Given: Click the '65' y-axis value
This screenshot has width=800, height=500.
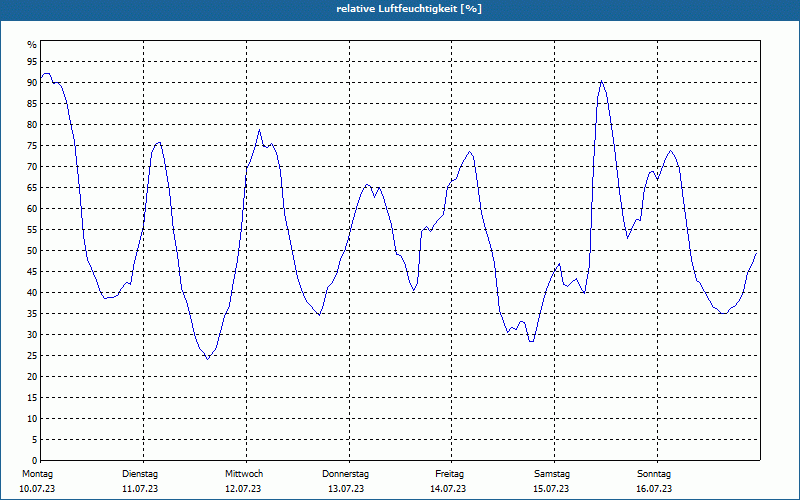Looking at the screenshot, I should (x=32, y=188).
